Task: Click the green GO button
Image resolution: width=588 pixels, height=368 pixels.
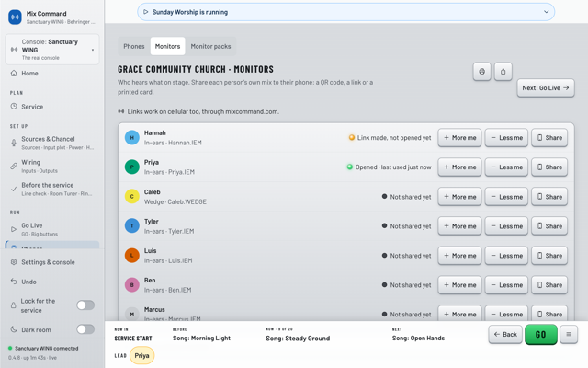Action: point(541,334)
